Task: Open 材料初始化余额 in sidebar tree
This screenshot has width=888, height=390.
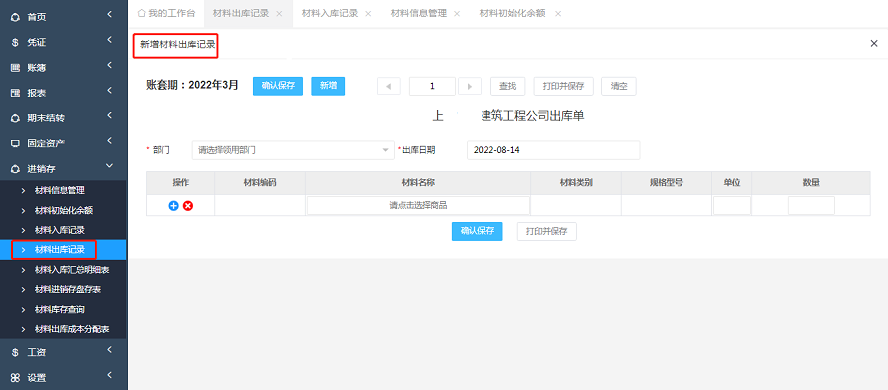Action: (x=63, y=211)
